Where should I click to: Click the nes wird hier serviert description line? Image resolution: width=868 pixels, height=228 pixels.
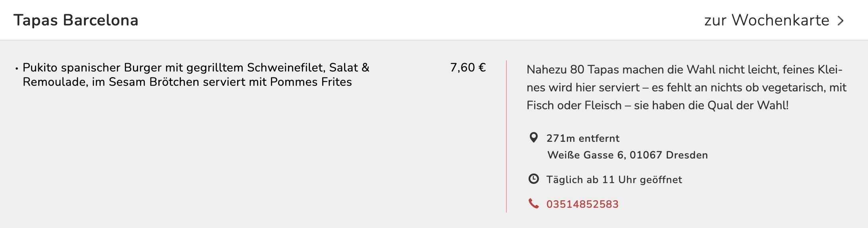click(686, 87)
